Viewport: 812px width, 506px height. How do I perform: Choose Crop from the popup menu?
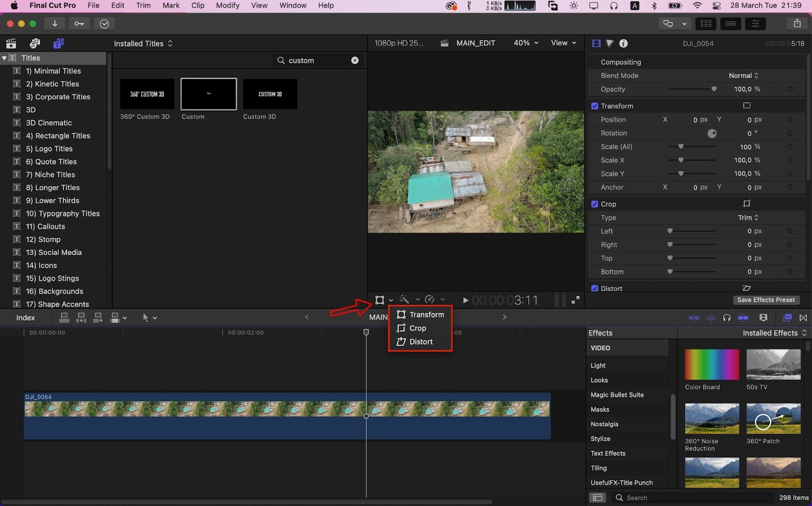coord(412,328)
